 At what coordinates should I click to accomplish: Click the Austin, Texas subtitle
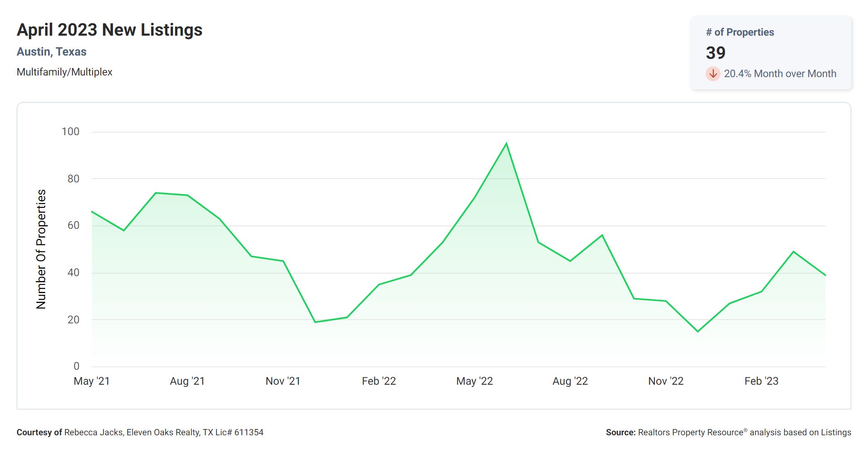coord(51,52)
